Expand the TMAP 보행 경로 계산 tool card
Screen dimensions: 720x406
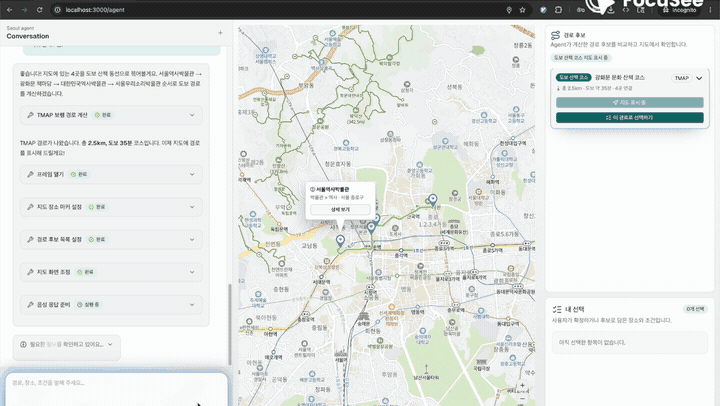pos(111,115)
